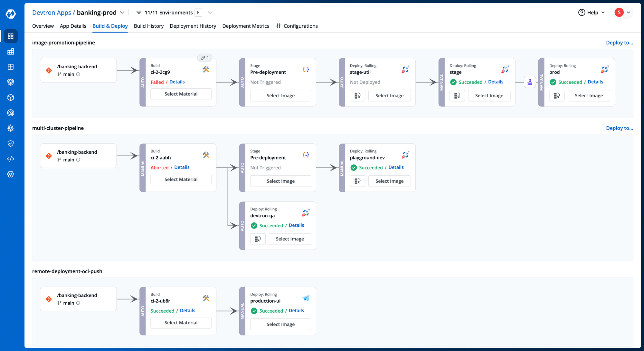Open the bulk edit target icon in the sidebar
Screen dimensions: 644x351
[x=11, y=113]
